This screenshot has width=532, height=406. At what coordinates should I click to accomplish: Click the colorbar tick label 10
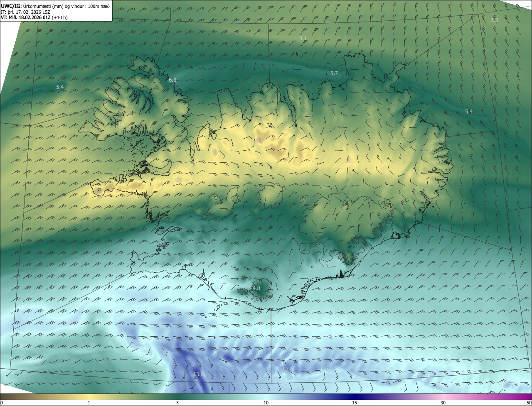point(266,403)
